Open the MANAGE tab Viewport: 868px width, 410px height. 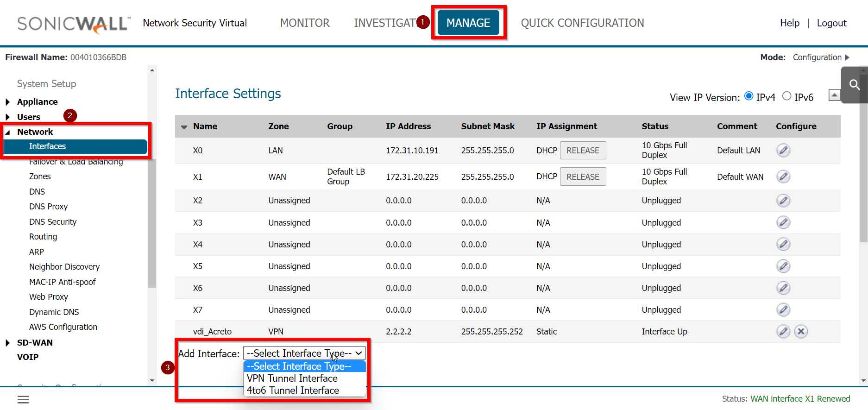tap(468, 23)
